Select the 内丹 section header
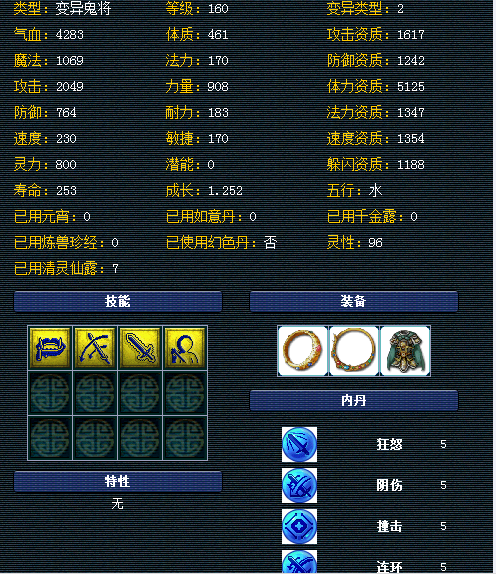496x574 pixels. (354, 400)
